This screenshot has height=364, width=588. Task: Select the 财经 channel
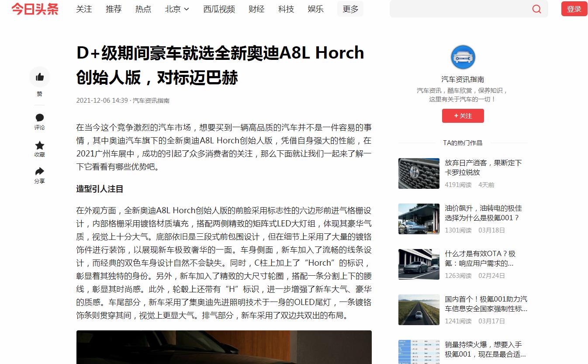point(256,9)
